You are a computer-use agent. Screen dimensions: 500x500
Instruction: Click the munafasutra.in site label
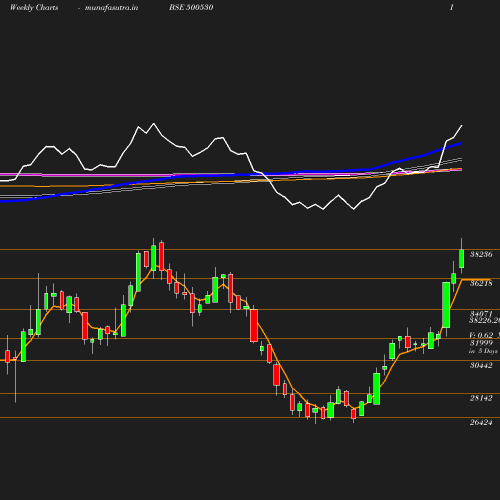[111, 8]
